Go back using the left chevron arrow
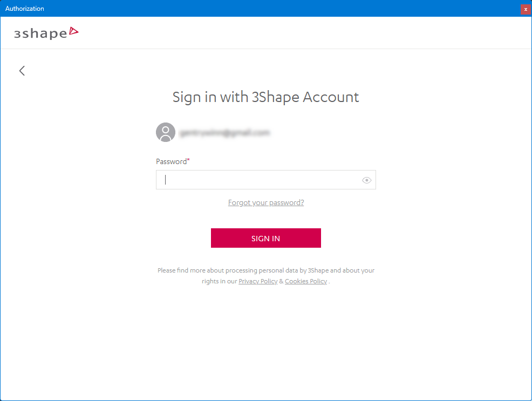The width and height of the screenshot is (532, 401). 22,71
